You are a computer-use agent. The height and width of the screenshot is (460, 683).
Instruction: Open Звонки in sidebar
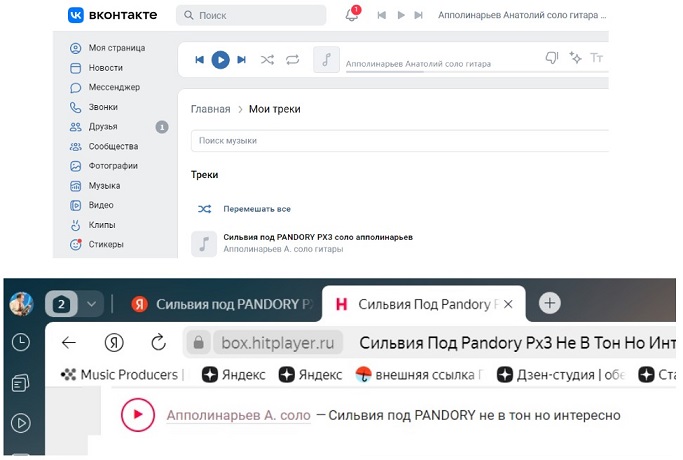pos(94,107)
